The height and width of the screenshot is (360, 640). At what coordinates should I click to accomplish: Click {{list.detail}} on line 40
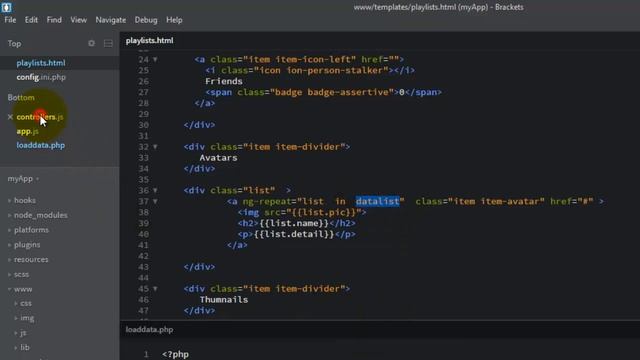click(294, 234)
